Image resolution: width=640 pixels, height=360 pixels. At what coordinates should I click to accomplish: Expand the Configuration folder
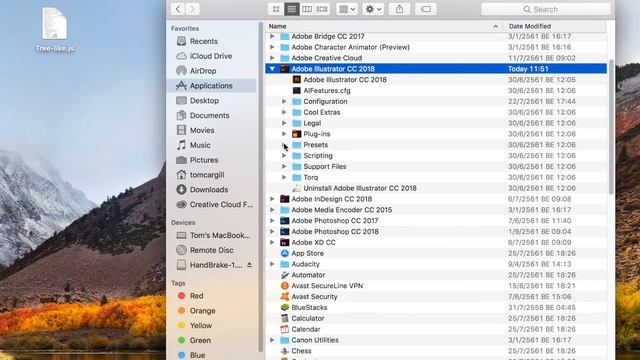click(284, 101)
